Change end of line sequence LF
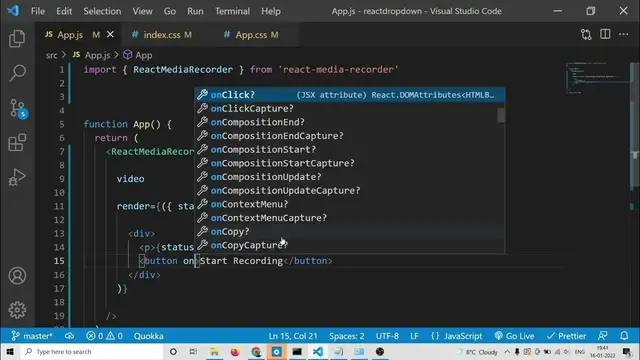The width and height of the screenshot is (640, 360). (414, 336)
